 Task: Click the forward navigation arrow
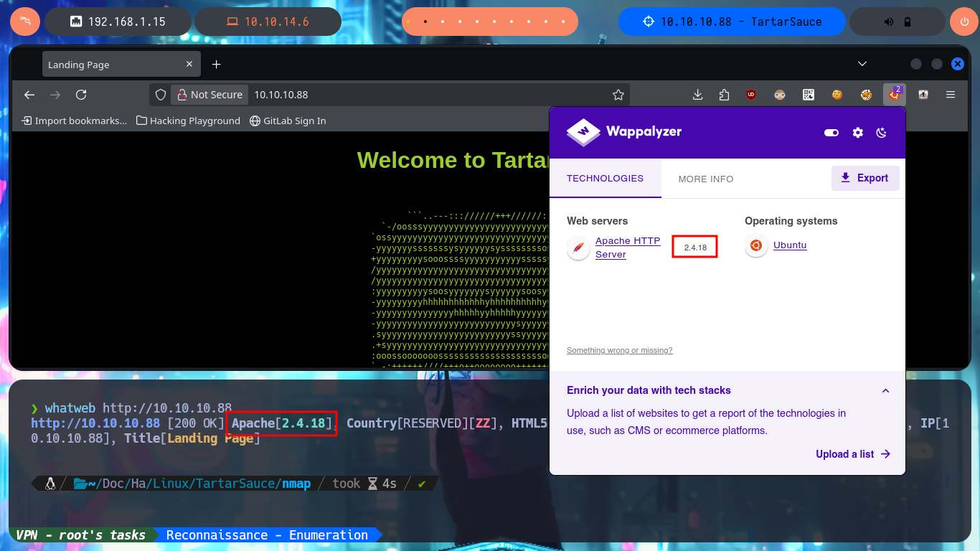click(x=55, y=95)
